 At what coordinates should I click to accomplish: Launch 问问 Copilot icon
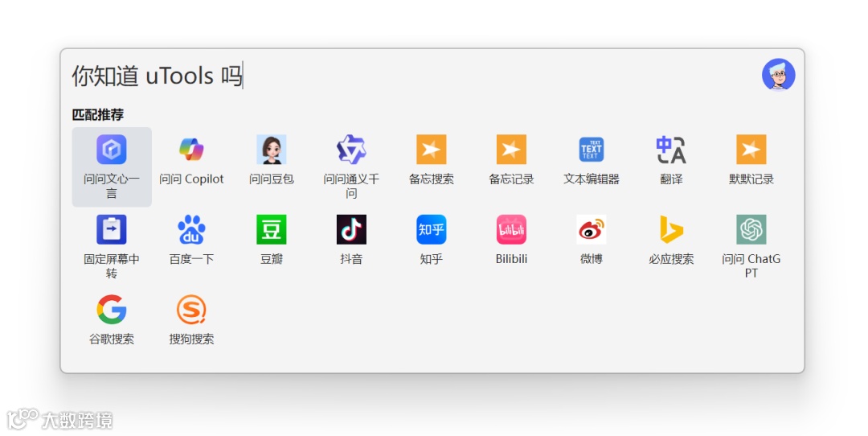tap(191, 150)
